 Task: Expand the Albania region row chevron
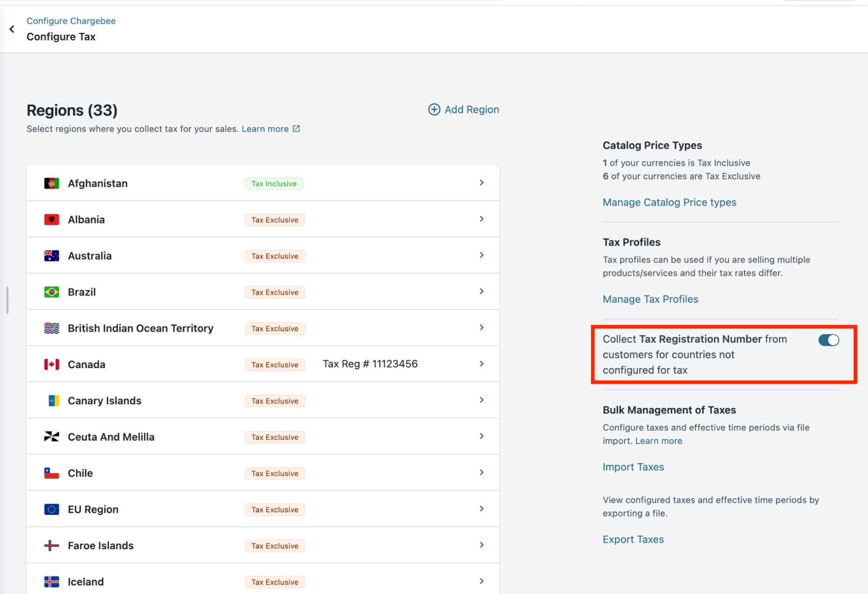[481, 219]
